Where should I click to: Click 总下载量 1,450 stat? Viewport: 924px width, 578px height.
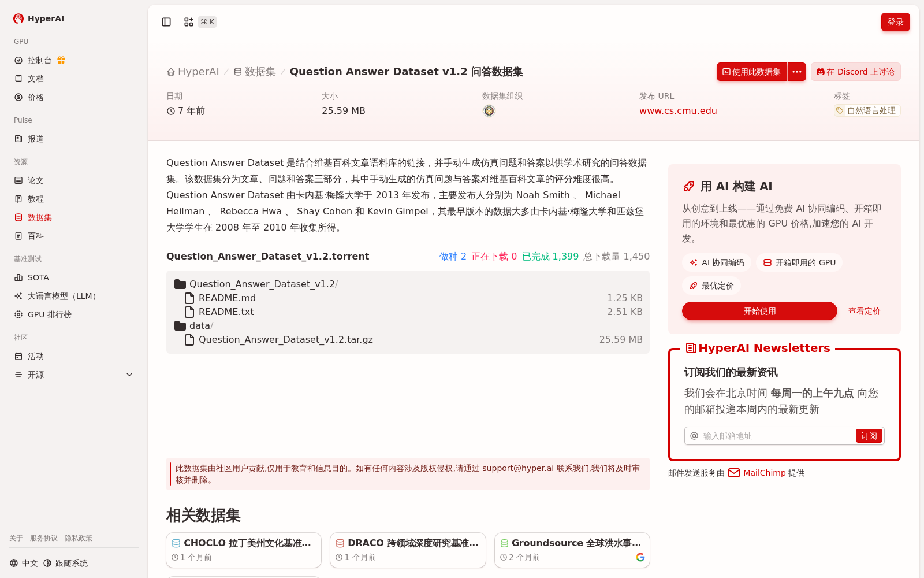pyautogui.click(x=616, y=256)
